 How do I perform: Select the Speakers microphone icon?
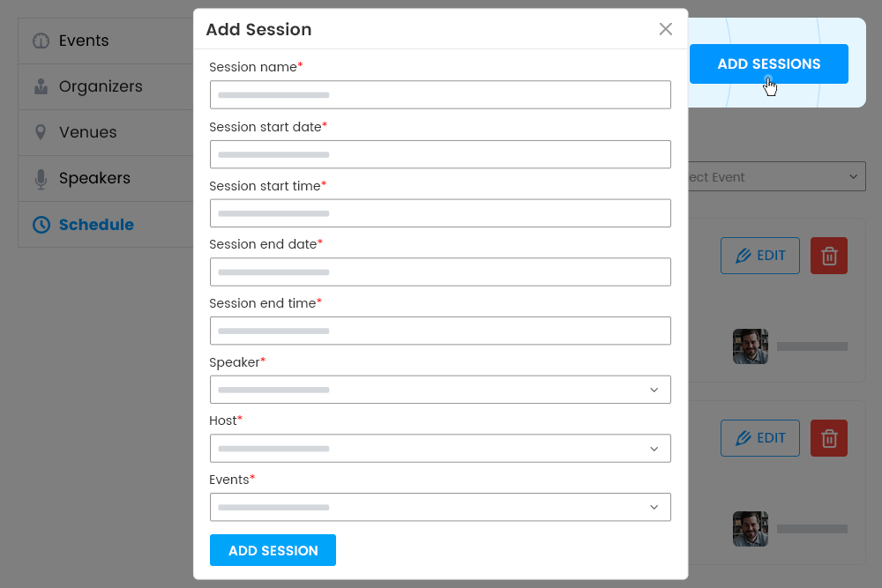point(40,178)
